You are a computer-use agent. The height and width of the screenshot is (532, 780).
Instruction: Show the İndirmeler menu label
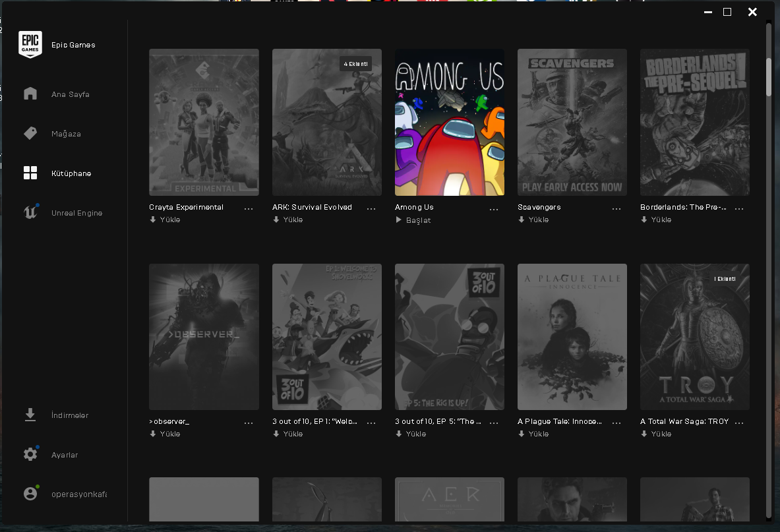point(70,415)
